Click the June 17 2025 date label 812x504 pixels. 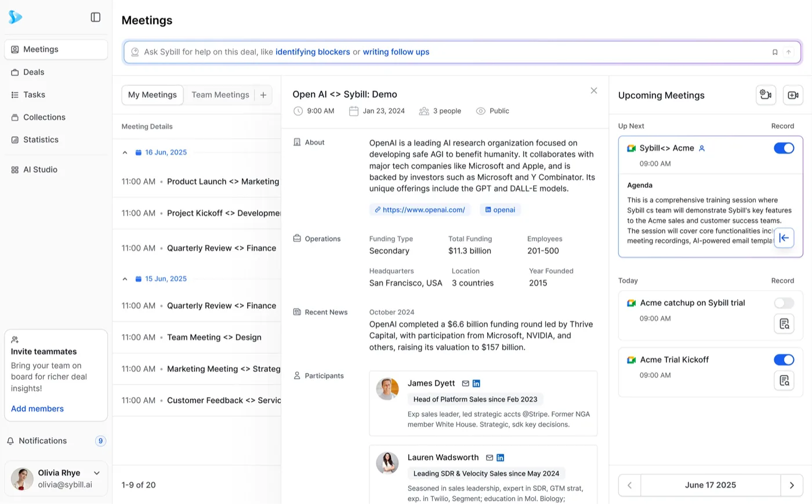(710, 485)
